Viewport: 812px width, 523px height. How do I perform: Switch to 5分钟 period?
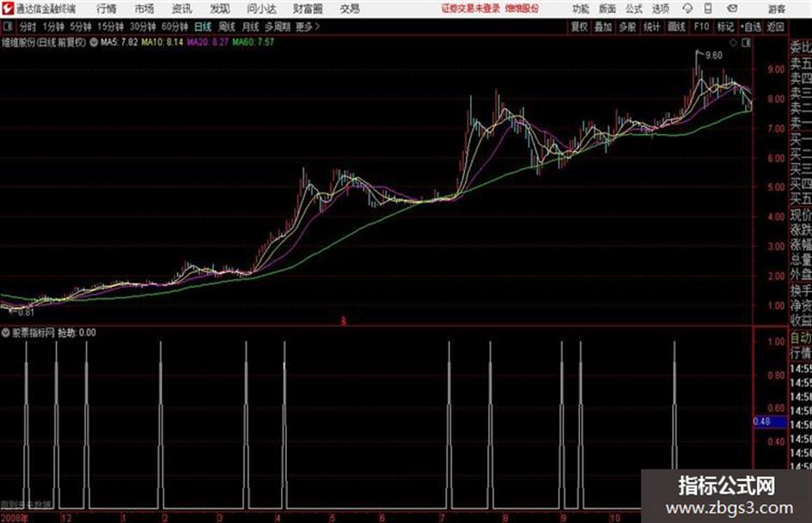80,27
